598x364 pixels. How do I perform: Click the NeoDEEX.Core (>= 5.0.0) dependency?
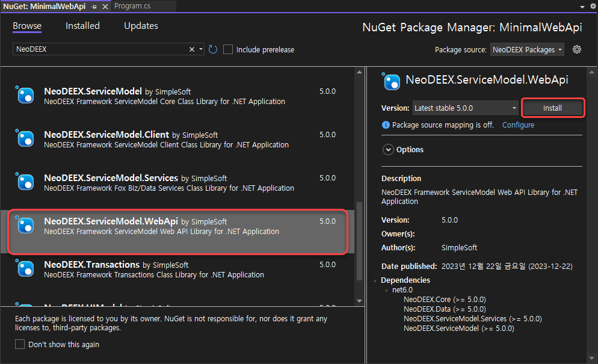point(445,300)
